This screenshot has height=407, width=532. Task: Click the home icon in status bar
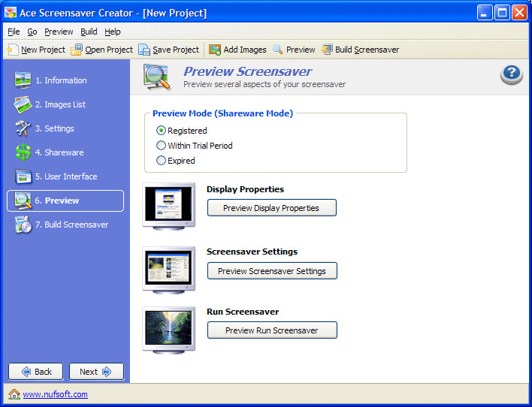click(x=14, y=394)
